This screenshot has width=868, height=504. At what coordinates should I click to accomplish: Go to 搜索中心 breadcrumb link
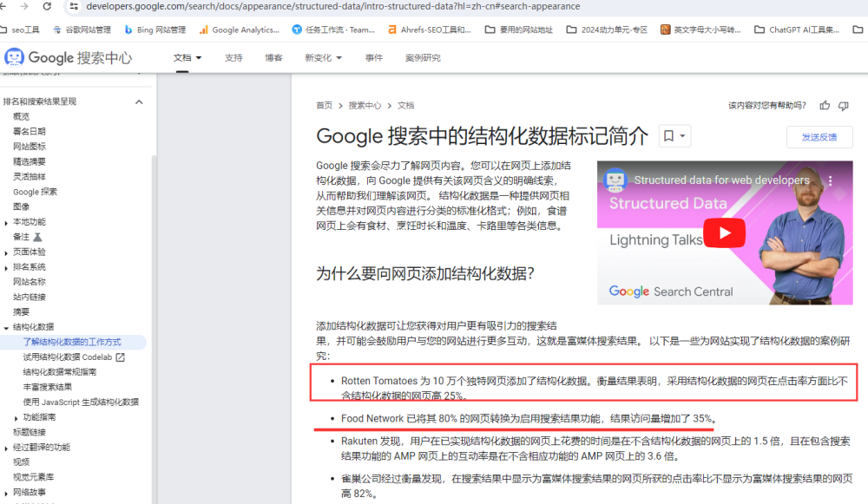(x=365, y=105)
